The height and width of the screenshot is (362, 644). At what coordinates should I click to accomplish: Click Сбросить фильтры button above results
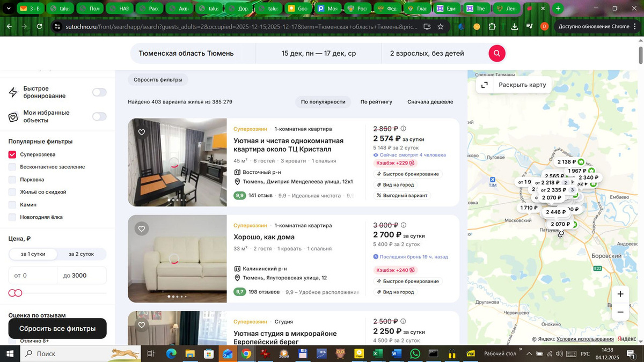pos(158,80)
